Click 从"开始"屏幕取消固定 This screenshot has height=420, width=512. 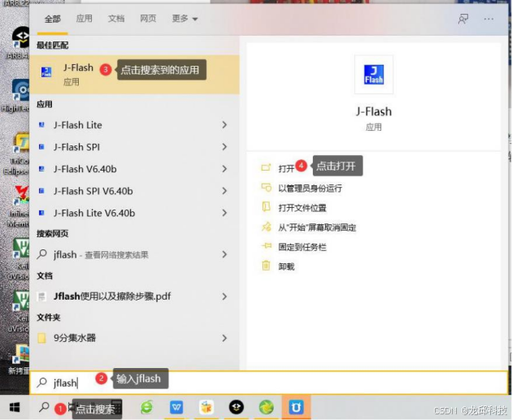click(317, 227)
